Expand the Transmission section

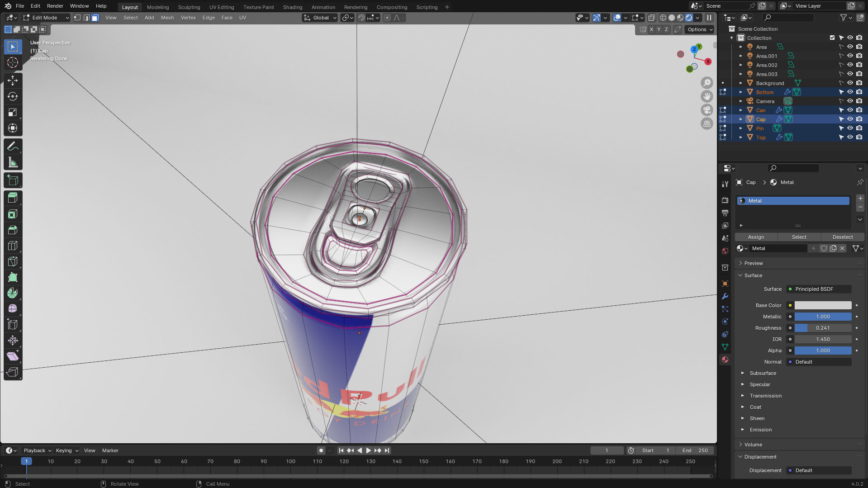[x=765, y=396]
